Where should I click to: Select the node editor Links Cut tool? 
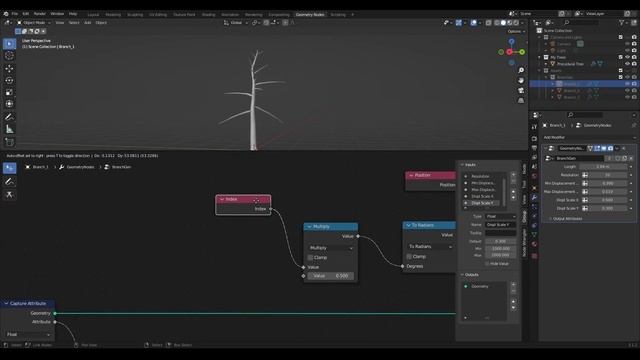tap(9, 194)
